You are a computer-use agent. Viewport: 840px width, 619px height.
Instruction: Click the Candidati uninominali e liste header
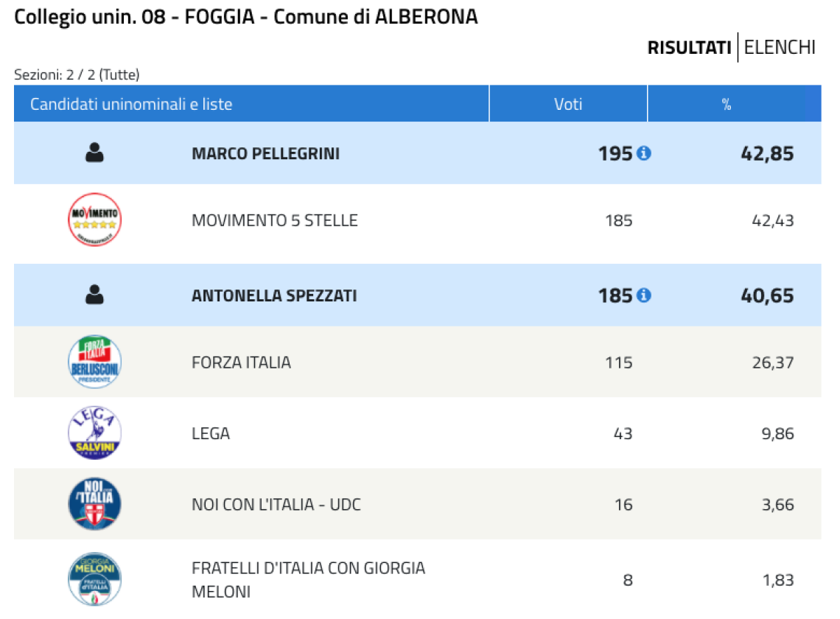tap(251, 103)
